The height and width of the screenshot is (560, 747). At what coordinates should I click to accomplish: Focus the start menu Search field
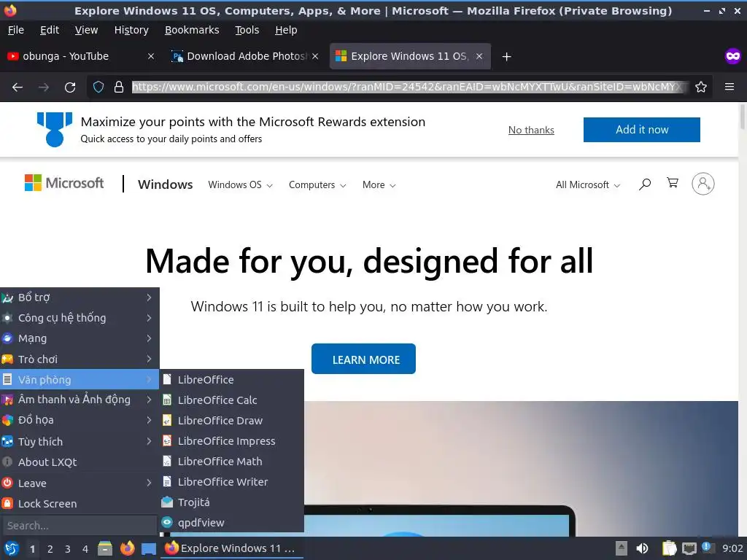pos(79,526)
